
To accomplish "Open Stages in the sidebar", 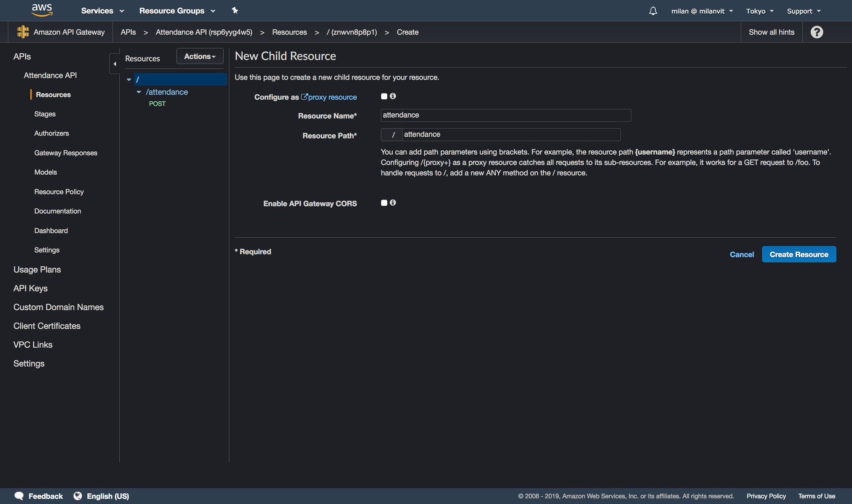I will pyautogui.click(x=45, y=114).
